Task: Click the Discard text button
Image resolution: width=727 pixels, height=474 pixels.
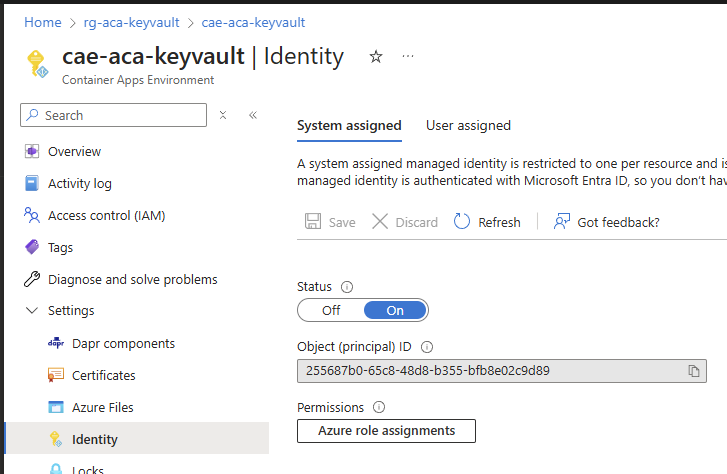Action: [416, 223]
